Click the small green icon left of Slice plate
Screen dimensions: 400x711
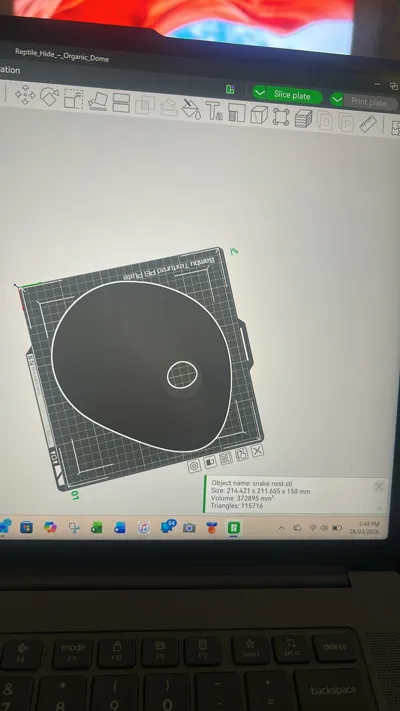(x=230, y=90)
